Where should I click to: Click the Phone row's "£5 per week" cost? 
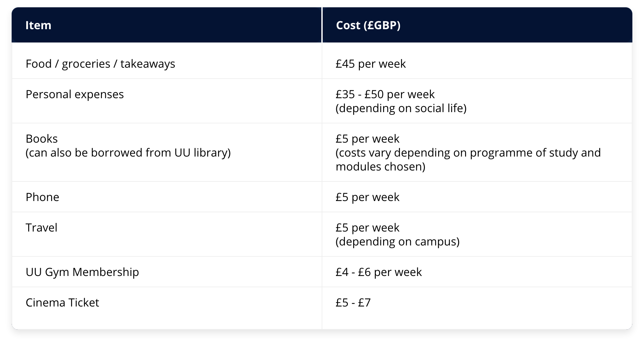(367, 197)
